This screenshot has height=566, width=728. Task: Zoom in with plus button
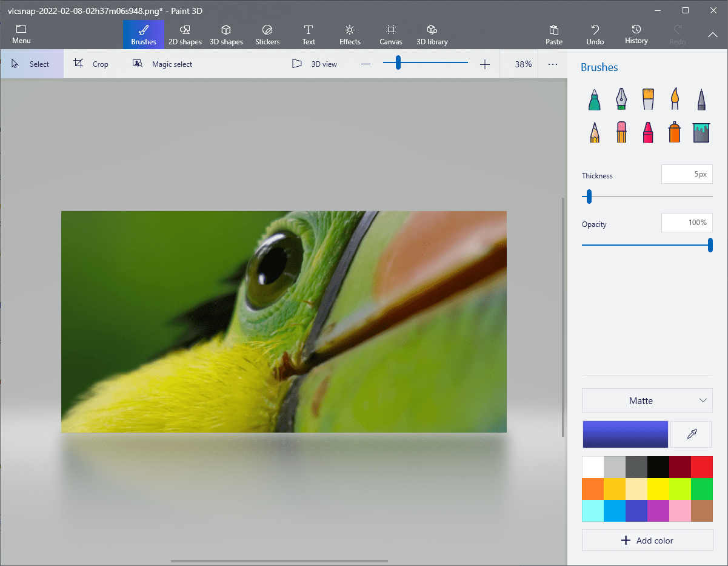[x=485, y=64]
